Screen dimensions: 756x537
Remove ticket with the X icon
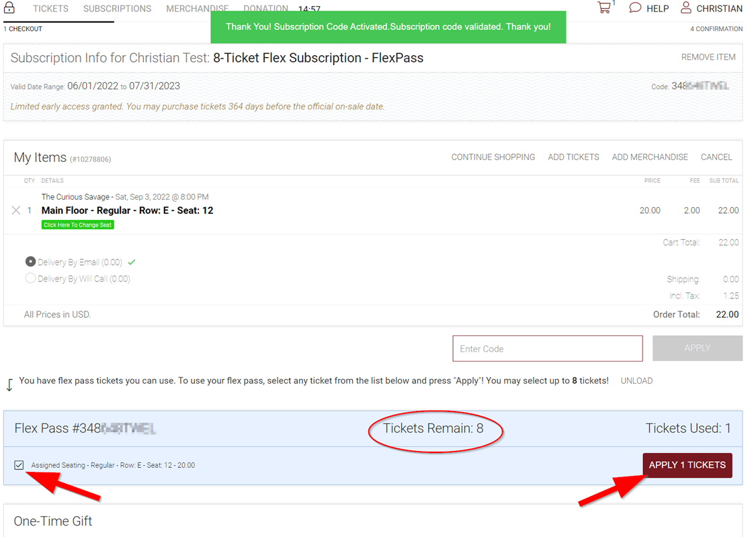(x=16, y=210)
